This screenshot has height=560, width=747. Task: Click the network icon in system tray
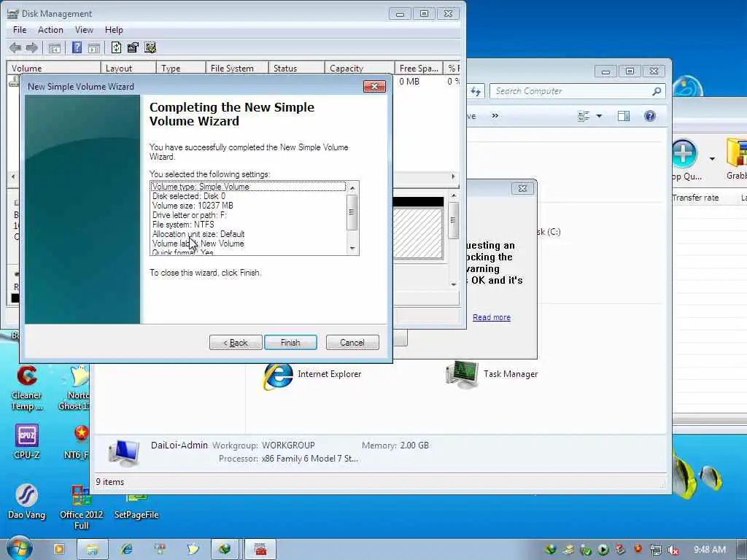pyautogui.click(x=656, y=550)
